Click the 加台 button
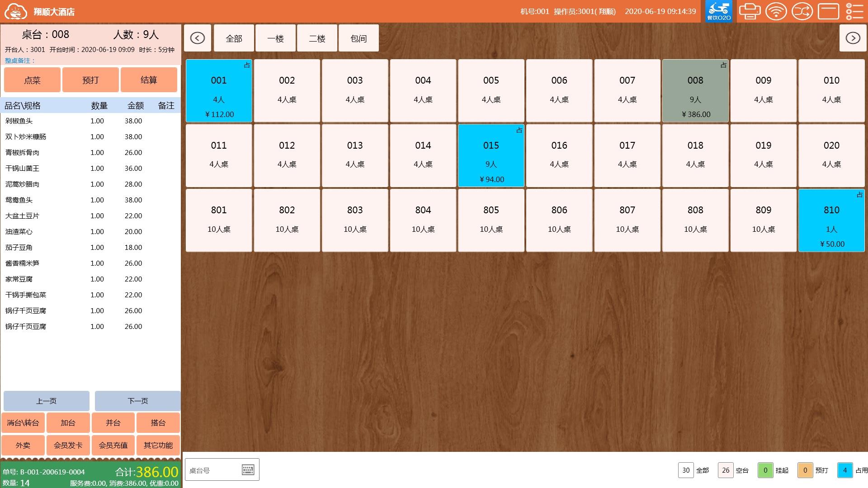 [68, 423]
